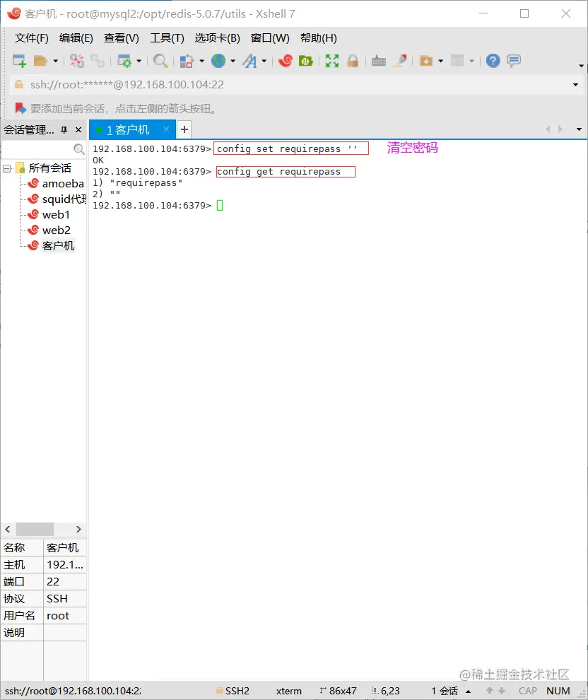Image resolution: width=588 pixels, height=700 pixels.
Task: Click the chat bubble feedback icon
Action: coord(514,61)
